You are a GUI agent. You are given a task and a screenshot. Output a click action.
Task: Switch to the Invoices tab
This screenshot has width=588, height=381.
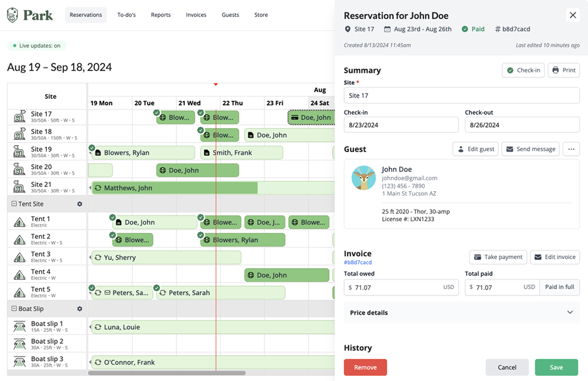[196, 15]
